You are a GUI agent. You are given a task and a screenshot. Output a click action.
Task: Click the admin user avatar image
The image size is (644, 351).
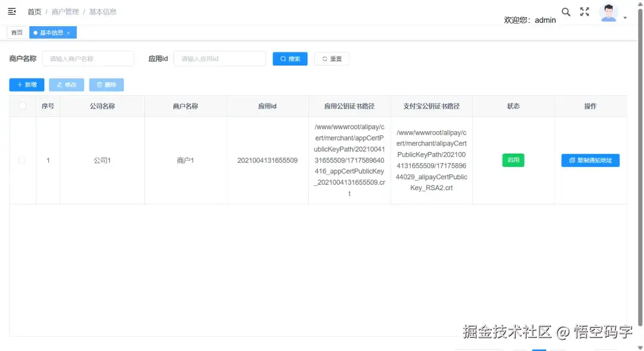[x=609, y=11]
